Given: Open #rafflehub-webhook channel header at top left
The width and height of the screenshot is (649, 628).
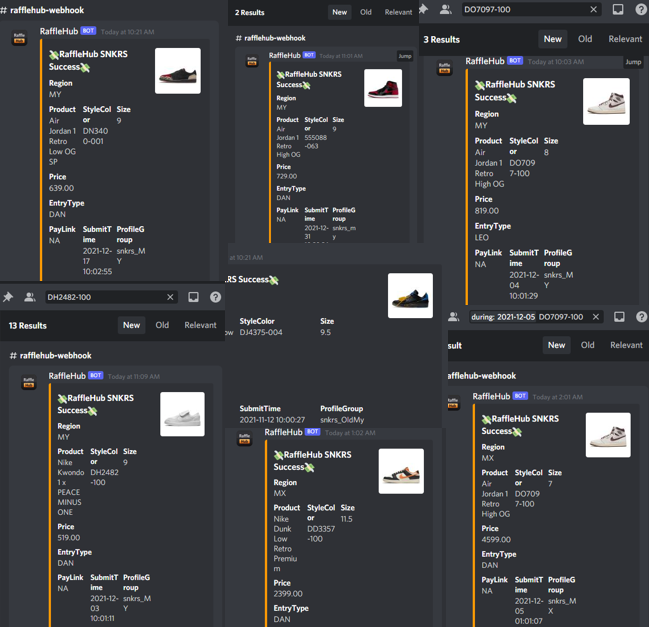Looking at the screenshot, I should tap(43, 10).
